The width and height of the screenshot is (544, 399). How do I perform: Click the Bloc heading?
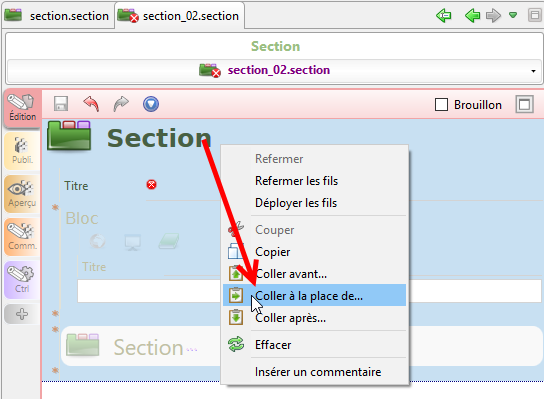(82, 219)
